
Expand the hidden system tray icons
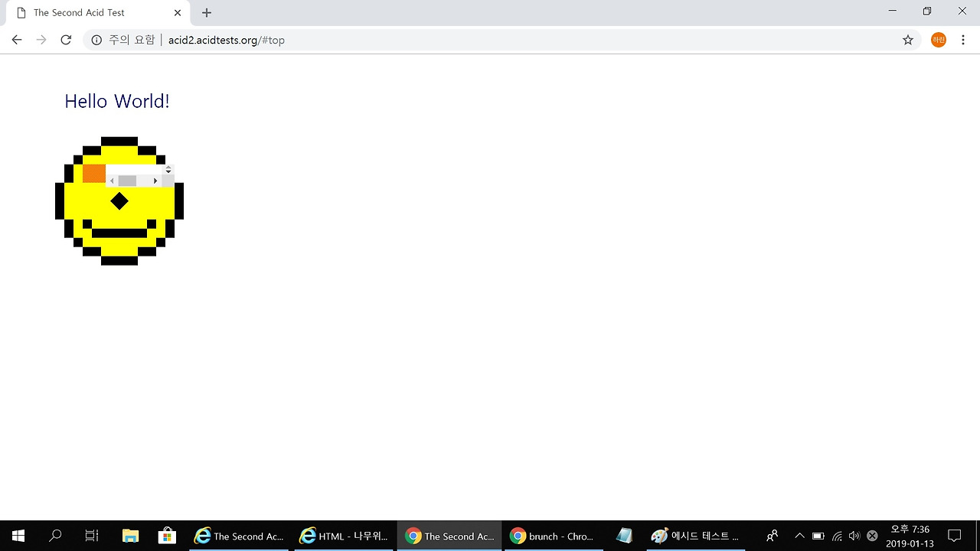pyautogui.click(x=799, y=536)
